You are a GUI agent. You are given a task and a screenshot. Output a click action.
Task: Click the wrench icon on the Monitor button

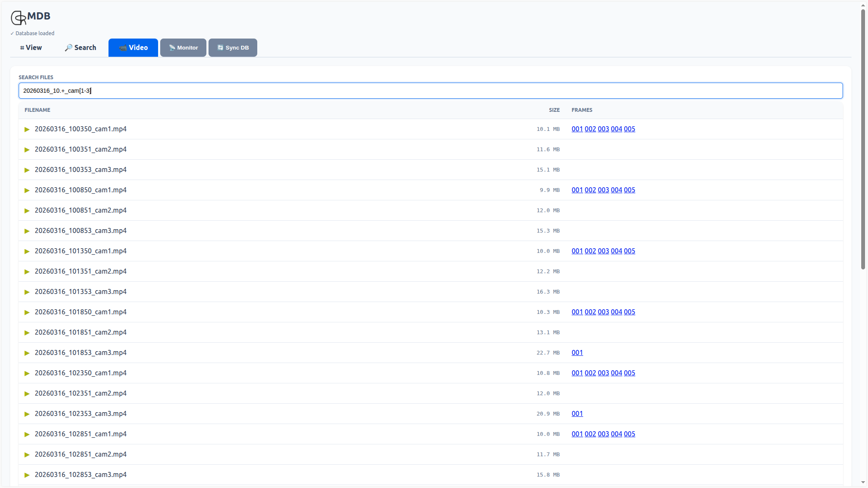(x=171, y=47)
